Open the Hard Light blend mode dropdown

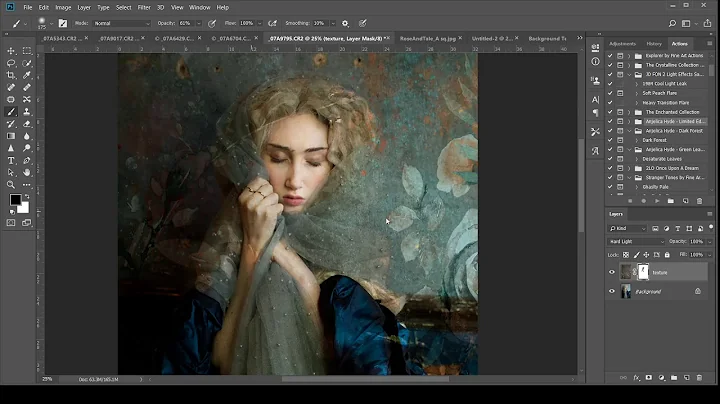pyautogui.click(x=636, y=241)
